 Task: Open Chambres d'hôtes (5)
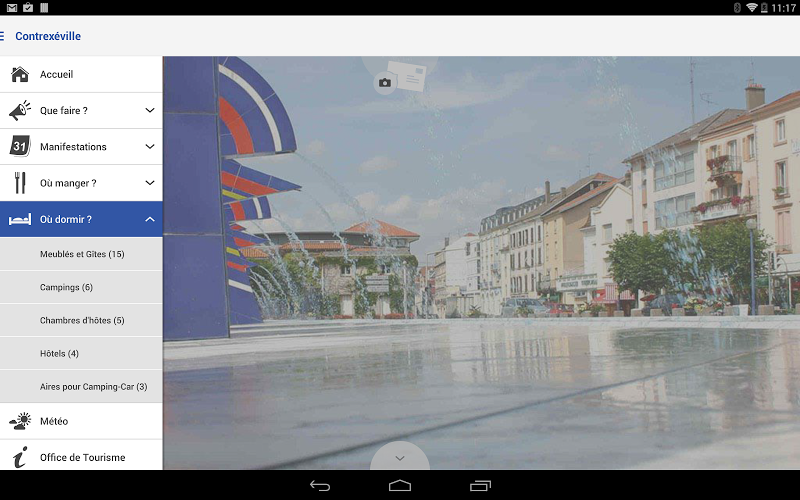tap(81, 320)
